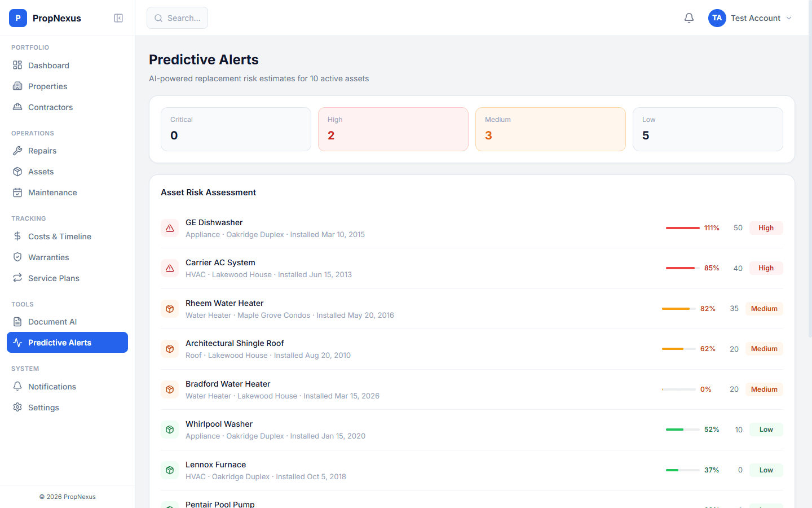Click inside the Search field
The width and height of the screenshot is (812, 508).
(x=177, y=17)
